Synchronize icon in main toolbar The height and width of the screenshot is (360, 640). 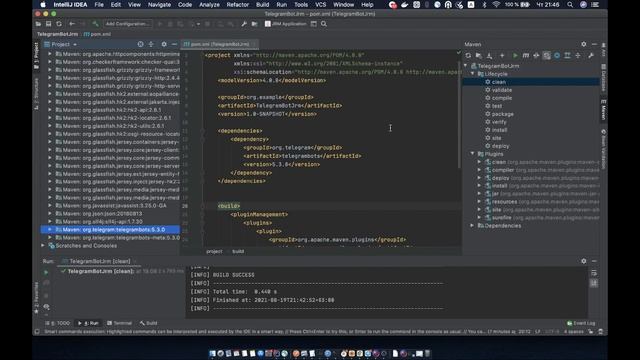(59, 24)
